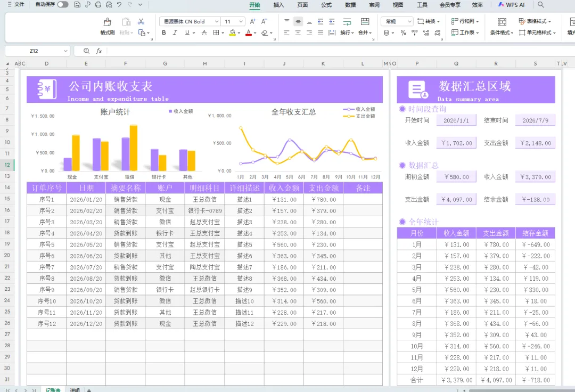The height and width of the screenshot is (392, 575).
Task: Click the Print icon
Action: coord(98,5)
